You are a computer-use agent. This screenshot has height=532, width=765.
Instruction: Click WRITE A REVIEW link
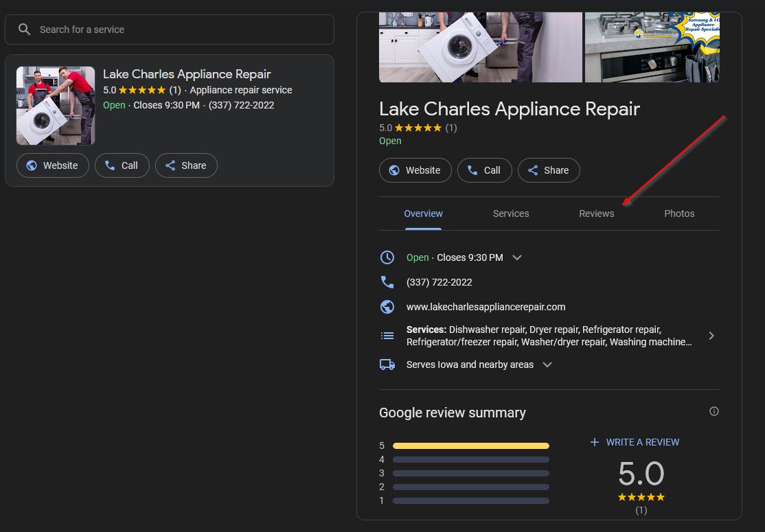635,442
